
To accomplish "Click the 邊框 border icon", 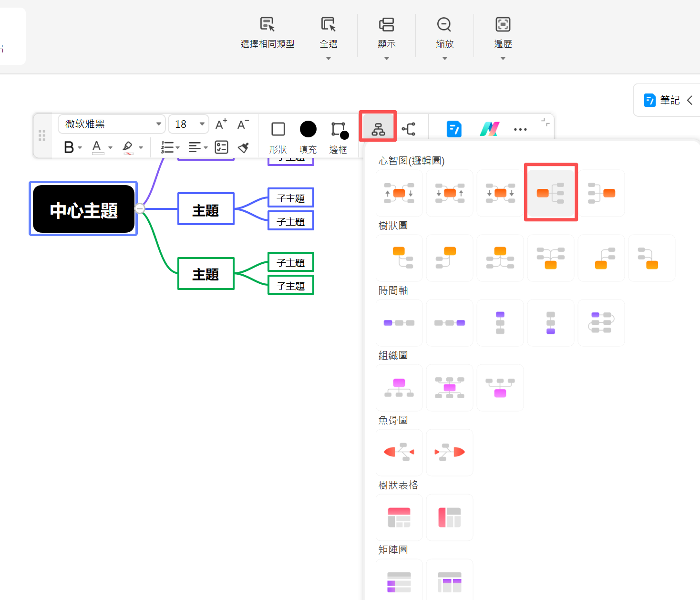I will pyautogui.click(x=339, y=130).
